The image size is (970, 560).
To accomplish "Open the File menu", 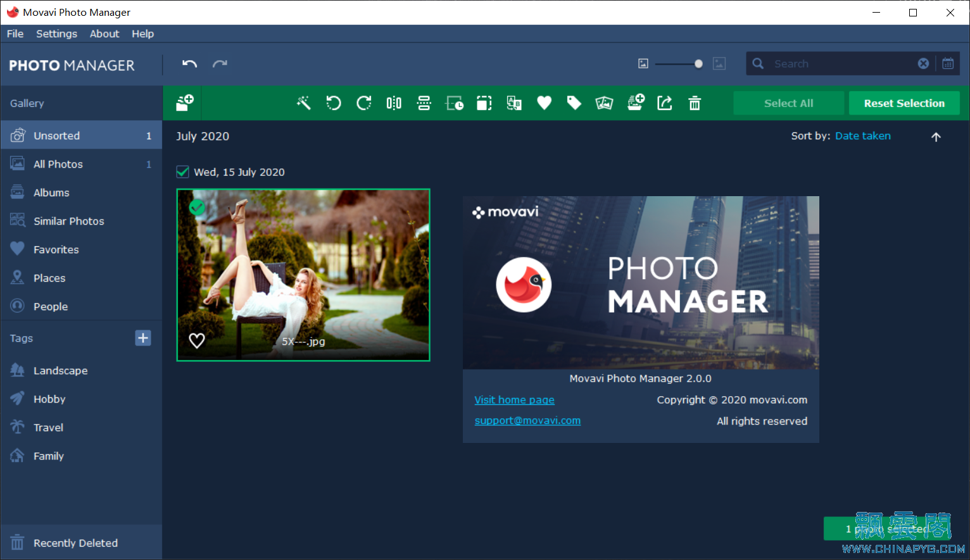I will [15, 34].
